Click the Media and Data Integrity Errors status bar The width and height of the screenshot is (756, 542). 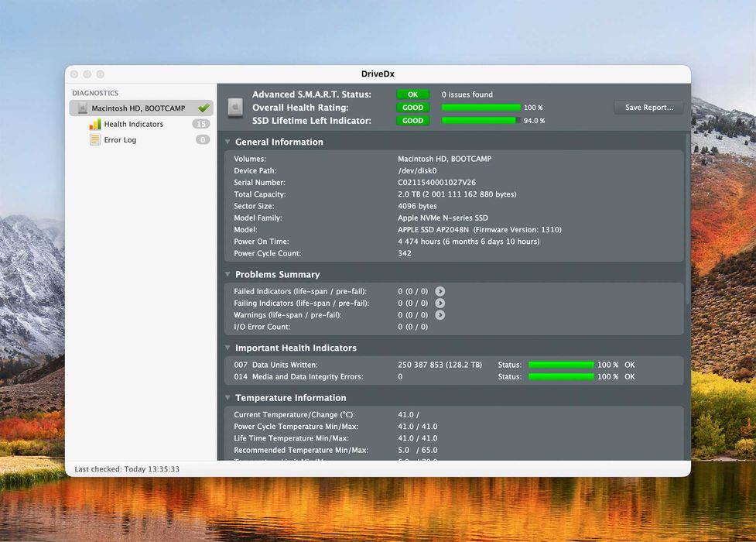pos(561,376)
